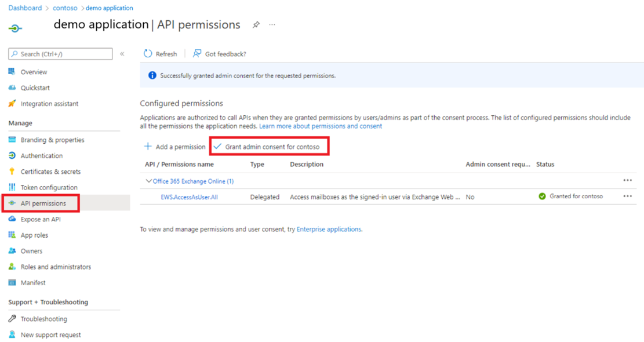The width and height of the screenshot is (644, 342).
Task: Collapse the sidebar with double chevron
Action: point(122,54)
